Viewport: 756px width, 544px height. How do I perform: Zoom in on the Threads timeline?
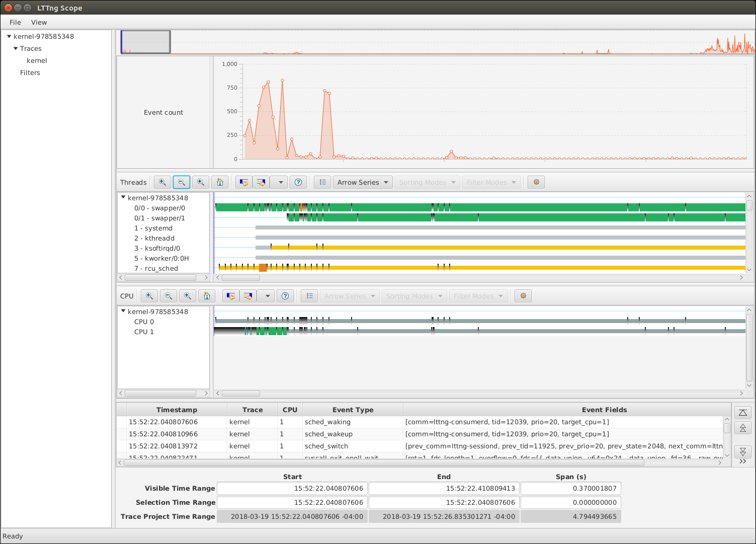162,182
